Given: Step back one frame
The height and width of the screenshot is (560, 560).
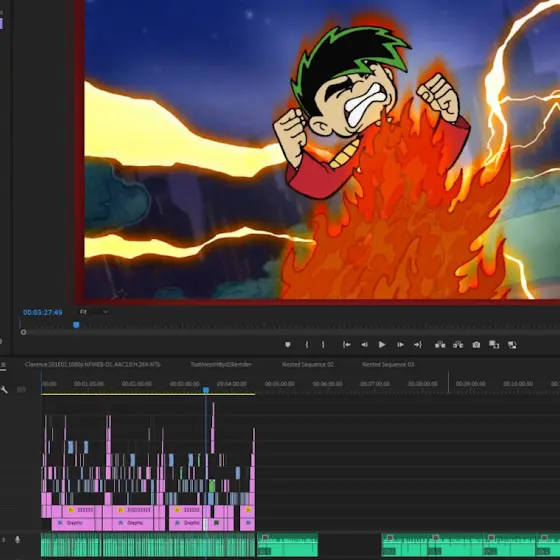Looking at the screenshot, I should point(364,345).
